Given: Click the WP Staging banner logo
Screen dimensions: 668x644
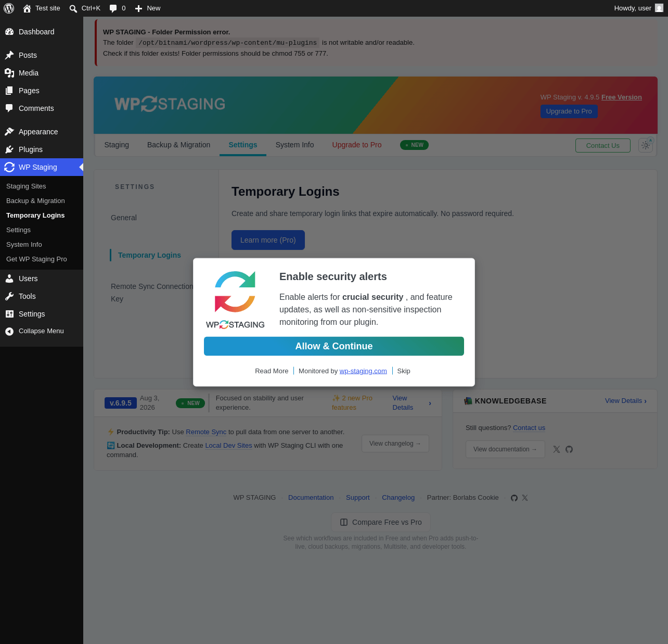Looking at the screenshot, I should (x=170, y=104).
